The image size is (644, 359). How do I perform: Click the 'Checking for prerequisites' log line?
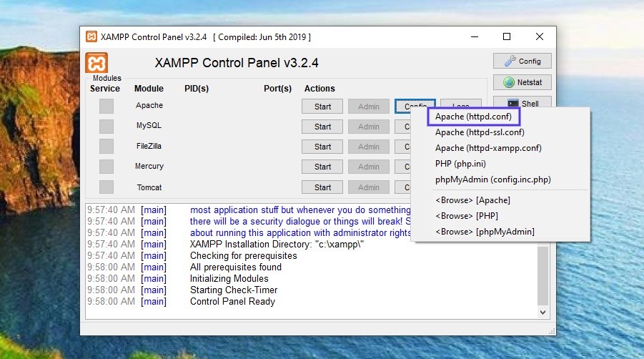tap(244, 255)
